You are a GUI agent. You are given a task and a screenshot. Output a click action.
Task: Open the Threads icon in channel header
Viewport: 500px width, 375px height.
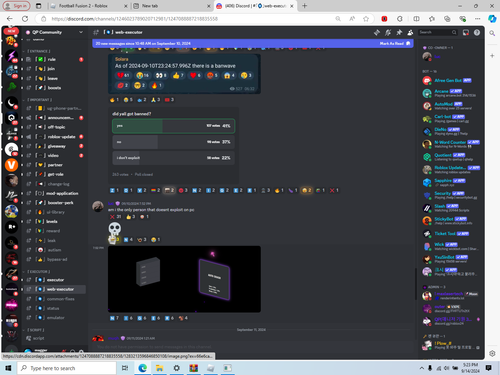click(x=377, y=32)
